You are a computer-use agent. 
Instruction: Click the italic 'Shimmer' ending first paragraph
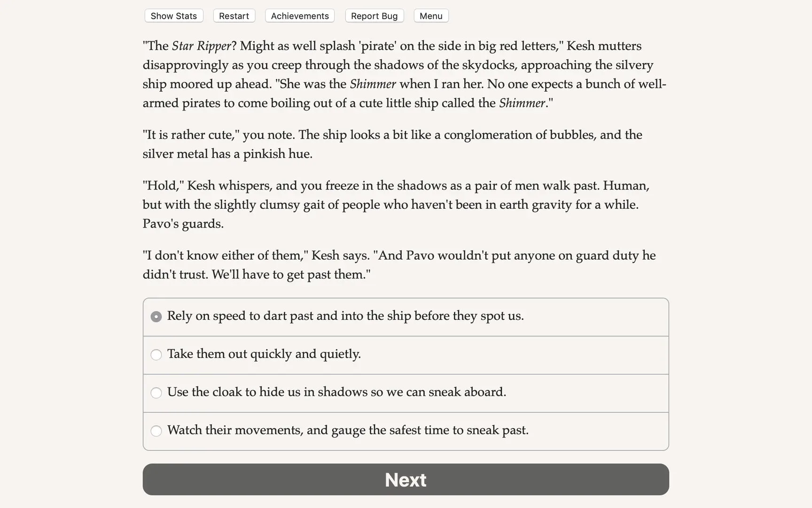point(522,103)
